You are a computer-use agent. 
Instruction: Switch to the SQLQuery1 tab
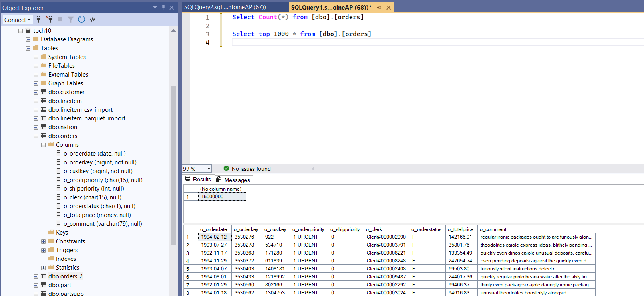331,7
